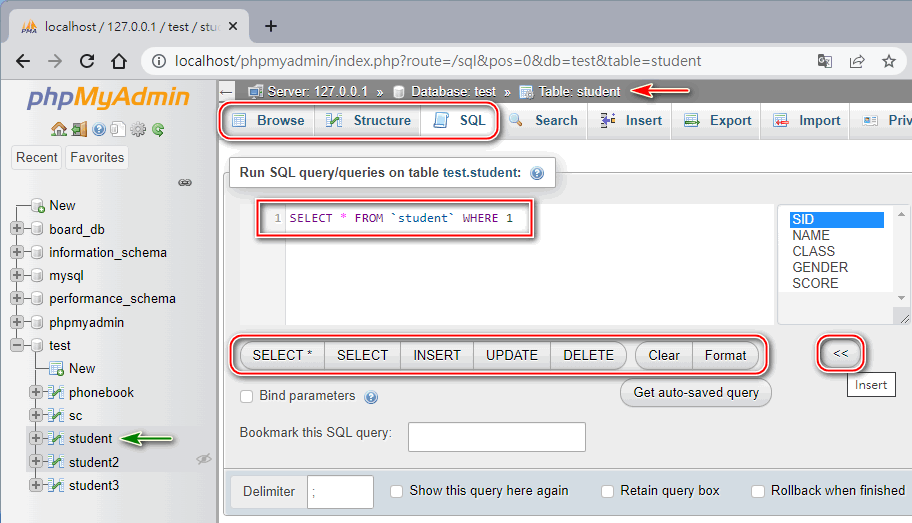Enable the Bind parameters checkbox
The image size is (912, 523).
click(x=246, y=397)
